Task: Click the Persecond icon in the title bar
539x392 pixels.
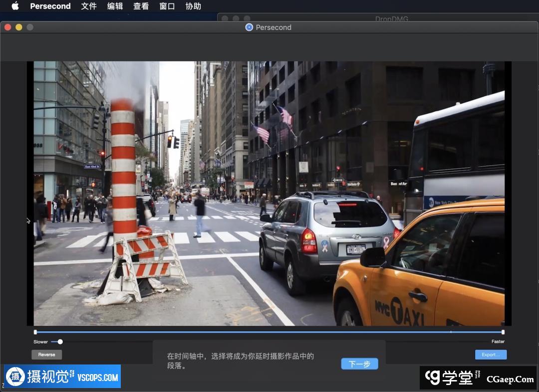Action: tap(249, 27)
